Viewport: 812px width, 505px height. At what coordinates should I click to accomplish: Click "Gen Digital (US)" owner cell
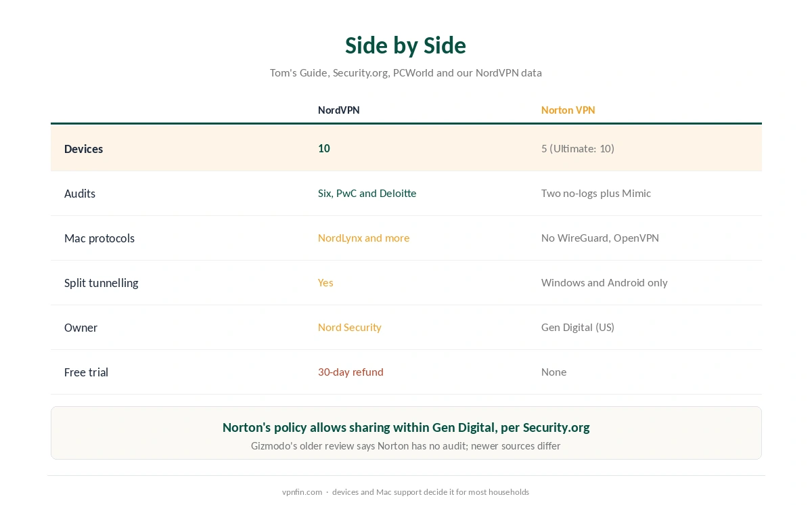coord(578,327)
